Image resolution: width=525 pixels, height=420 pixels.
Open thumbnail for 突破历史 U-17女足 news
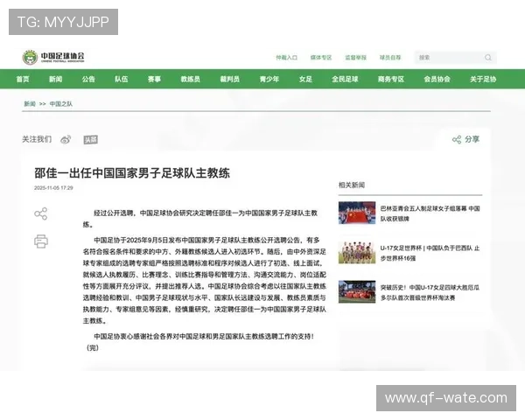(357, 291)
